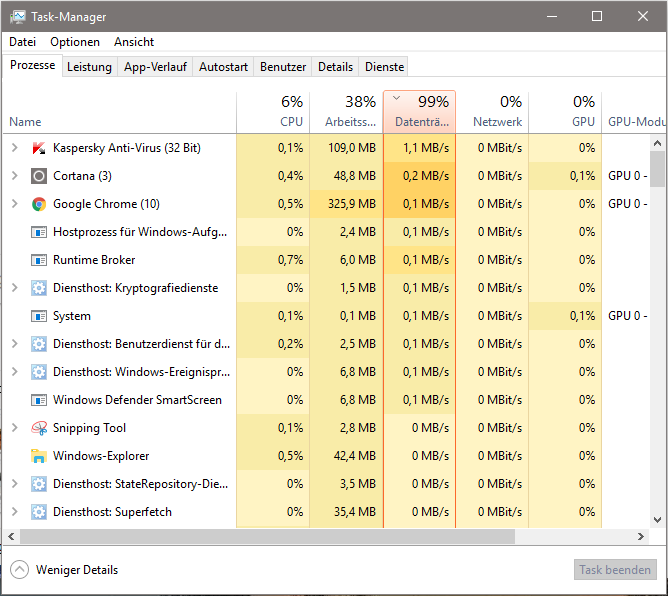
Task: Click the Diensthost: Kryptografiedienste gear icon
Action: click(x=39, y=288)
